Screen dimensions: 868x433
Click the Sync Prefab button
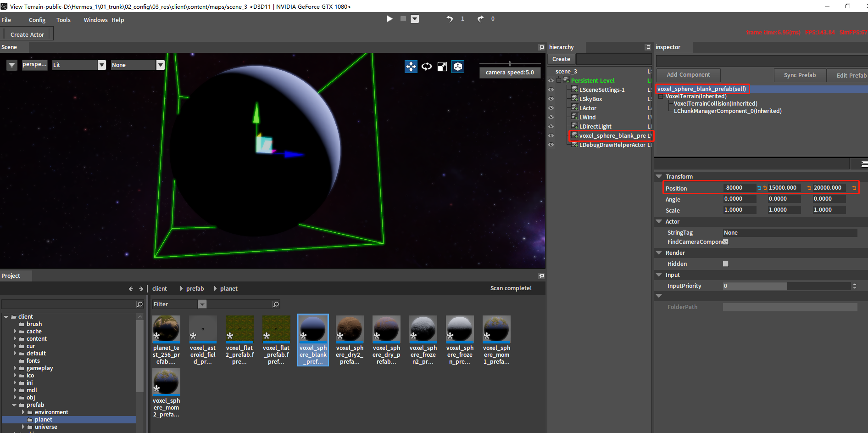pyautogui.click(x=800, y=75)
